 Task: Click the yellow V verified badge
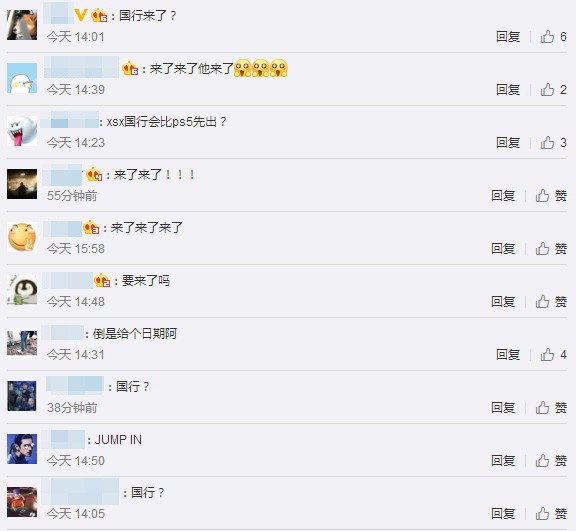pos(80,15)
